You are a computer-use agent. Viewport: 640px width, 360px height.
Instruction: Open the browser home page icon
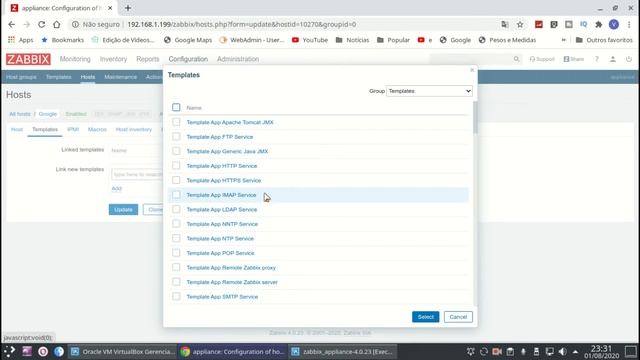point(57,24)
